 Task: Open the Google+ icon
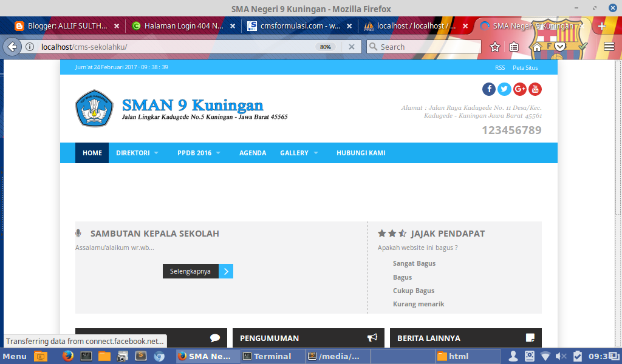point(519,89)
